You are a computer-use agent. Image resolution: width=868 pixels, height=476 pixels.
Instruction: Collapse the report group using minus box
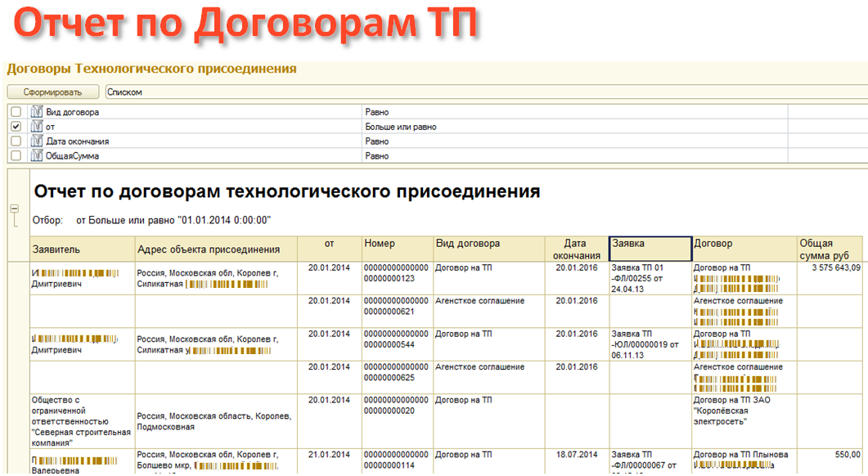tap(14, 209)
